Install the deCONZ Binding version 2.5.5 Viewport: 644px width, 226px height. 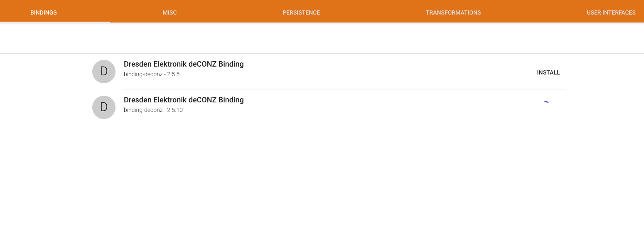(x=548, y=72)
